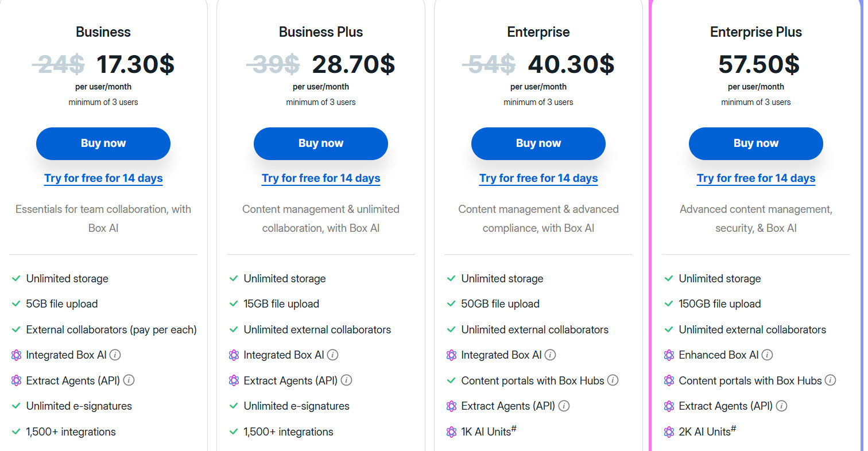Click info icon beside Enterprise Extract Agents

click(x=564, y=406)
